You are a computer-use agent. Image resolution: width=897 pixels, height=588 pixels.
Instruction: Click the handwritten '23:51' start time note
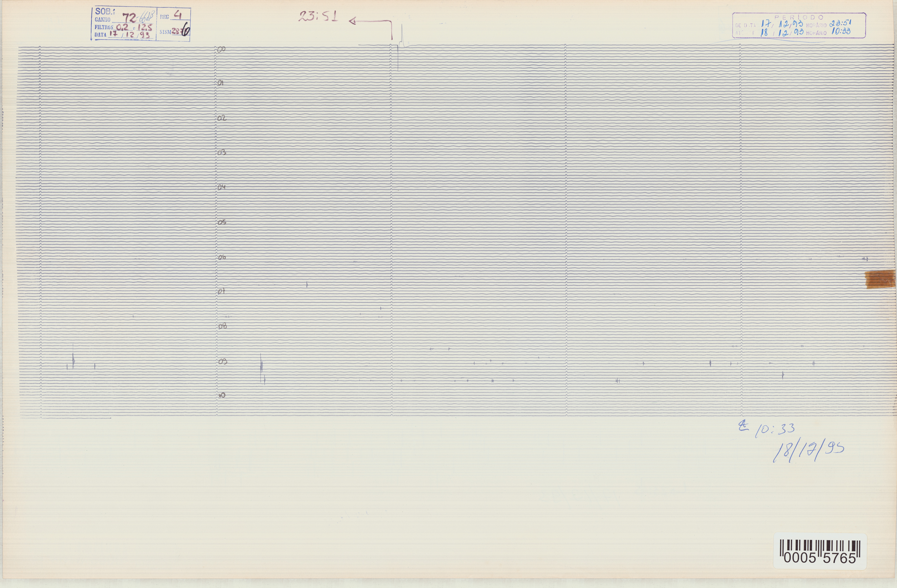pos(318,17)
